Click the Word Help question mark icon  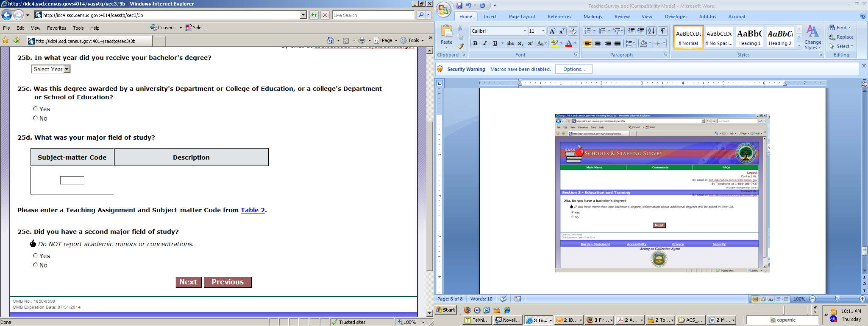[863, 16]
